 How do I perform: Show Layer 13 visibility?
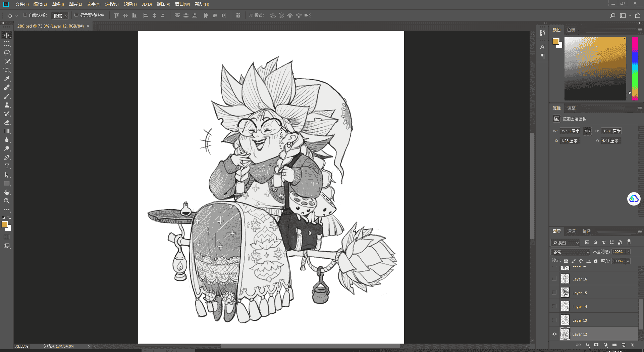pos(554,320)
